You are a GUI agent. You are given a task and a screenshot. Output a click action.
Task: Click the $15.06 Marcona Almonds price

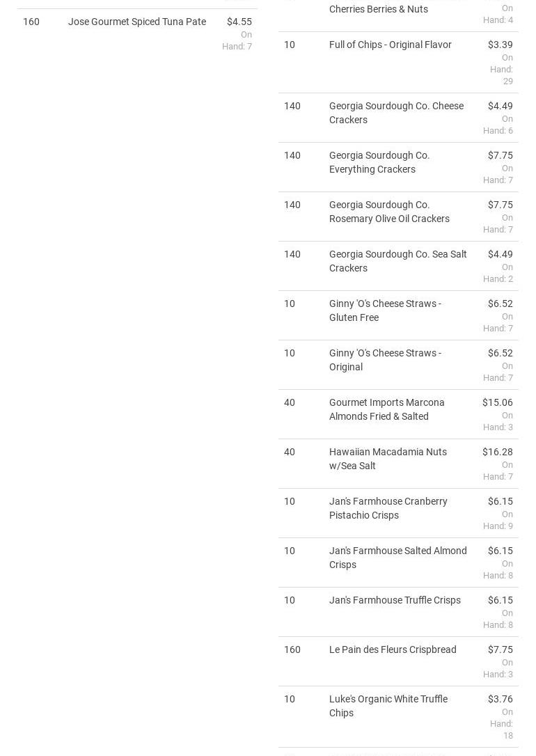[x=497, y=402]
